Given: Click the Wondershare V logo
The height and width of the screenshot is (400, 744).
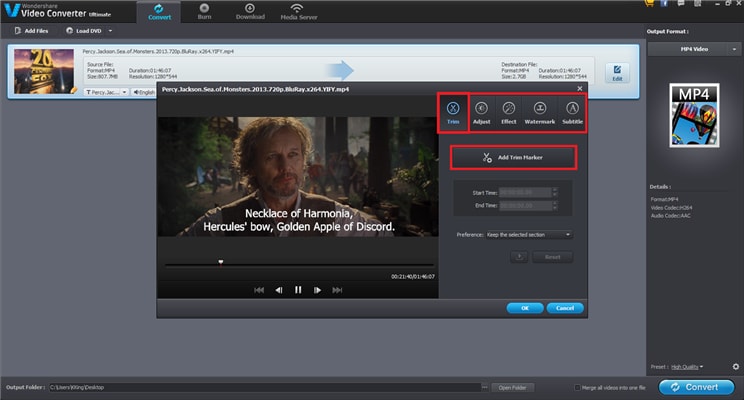Looking at the screenshot, I should 10,10.
